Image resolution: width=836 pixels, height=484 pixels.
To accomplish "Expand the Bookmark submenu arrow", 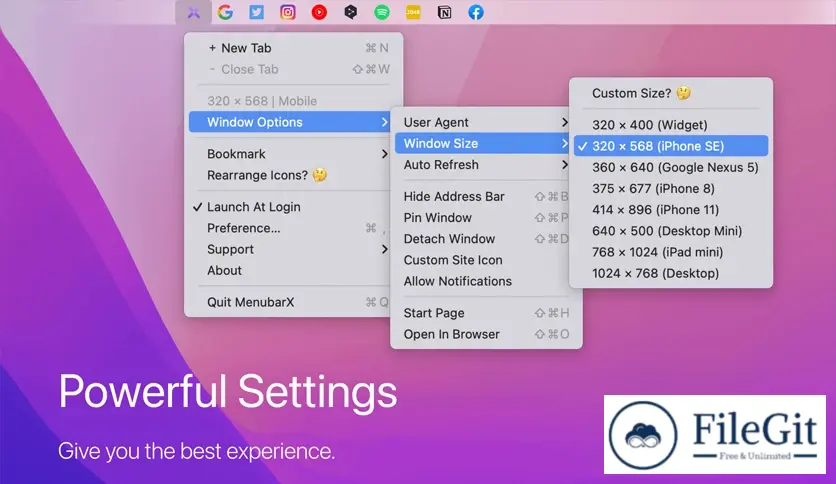I will 384,154.
